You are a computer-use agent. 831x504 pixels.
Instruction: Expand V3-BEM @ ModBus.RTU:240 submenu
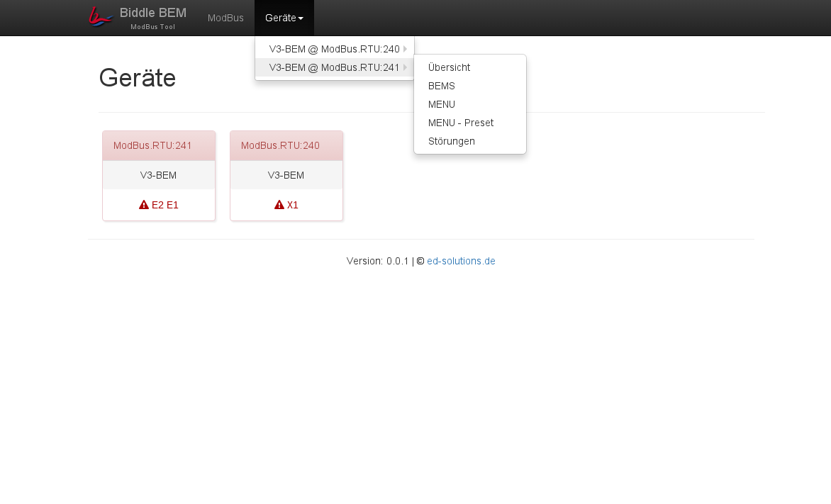pyautogui.click(x=335, y=49)
